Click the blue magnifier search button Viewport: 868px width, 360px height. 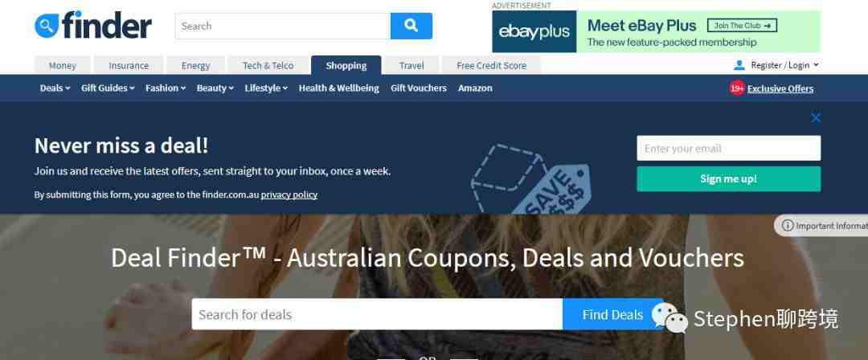pos(411,26)
